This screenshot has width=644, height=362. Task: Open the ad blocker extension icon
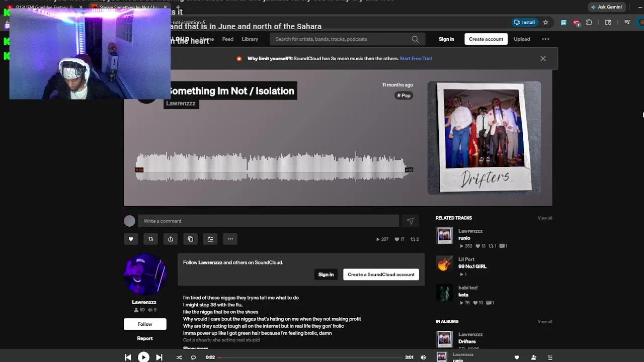[576, 23]
